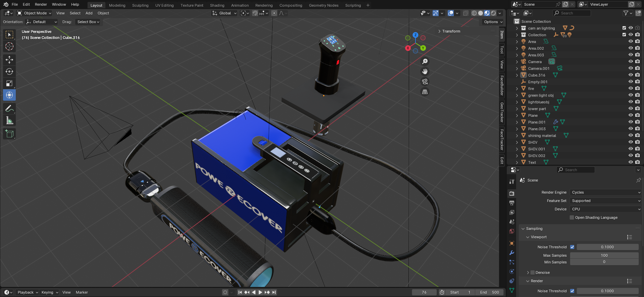The height and width of the screenshot is (297, 644).
Task: Select the Scale tool
Action: (x=9, y=83)
